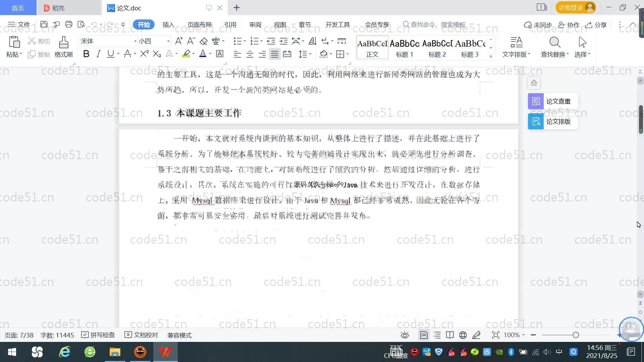Decrease font size with A- icon
The image size is (644, 362).
tap(191, 41)
